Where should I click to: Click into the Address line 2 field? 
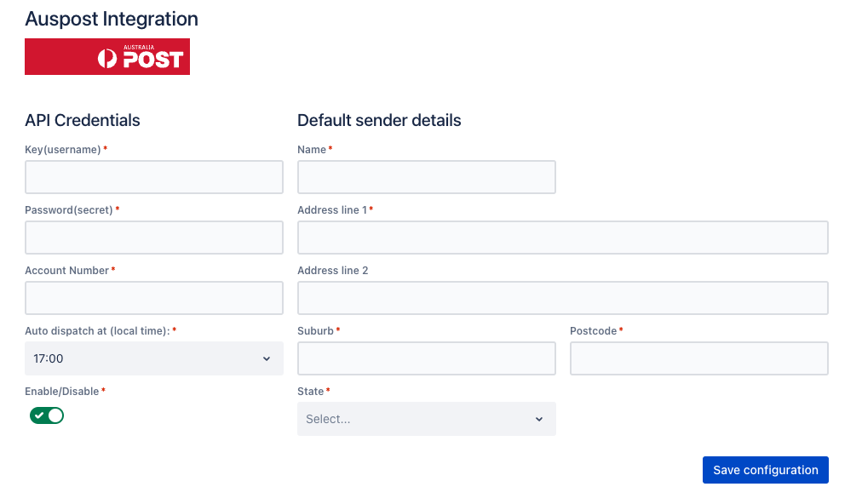coord(563,298)
